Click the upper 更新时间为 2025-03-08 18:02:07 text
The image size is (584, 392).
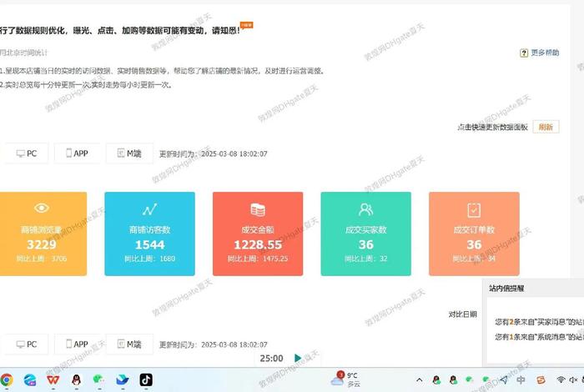click(214, 153)
